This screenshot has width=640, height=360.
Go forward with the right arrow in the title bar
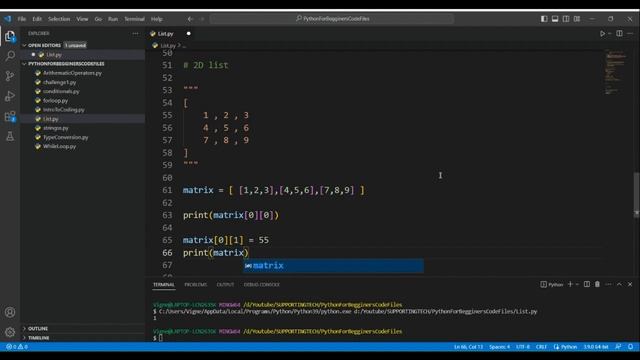pyautogui.click(x=202, y=19)
